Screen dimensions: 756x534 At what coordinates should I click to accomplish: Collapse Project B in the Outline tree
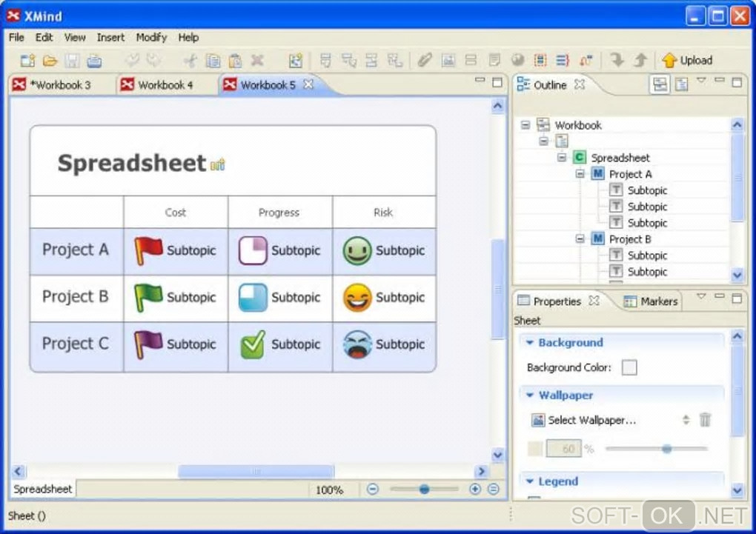coord(580,239)
